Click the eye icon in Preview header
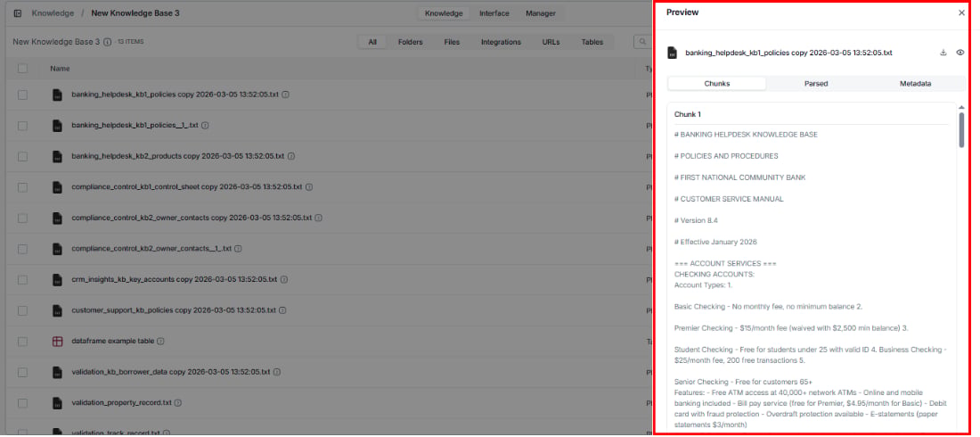The image size is (980, 437). [x=960, y=53]
